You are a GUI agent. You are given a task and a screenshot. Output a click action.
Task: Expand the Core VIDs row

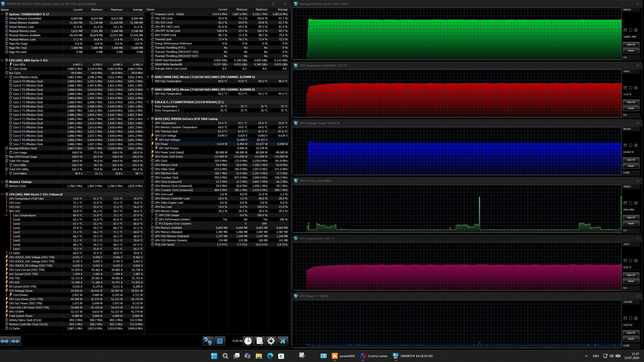pyautogui.click(x=6, y=65)
